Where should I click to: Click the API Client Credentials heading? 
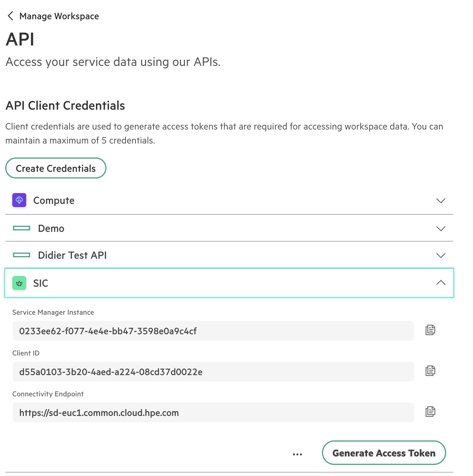65,106
